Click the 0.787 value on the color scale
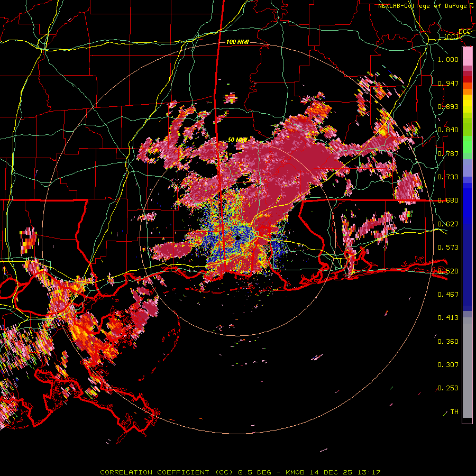 tap(448, 153)
